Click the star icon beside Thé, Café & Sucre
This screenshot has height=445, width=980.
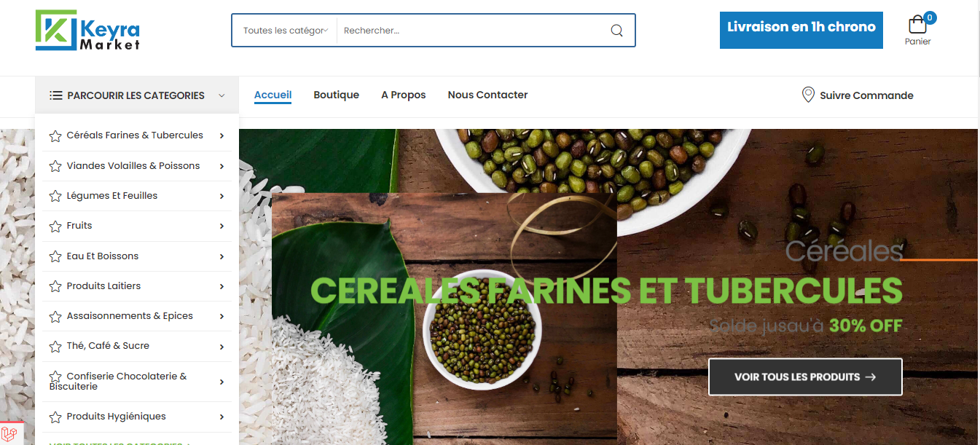(55, 347)
